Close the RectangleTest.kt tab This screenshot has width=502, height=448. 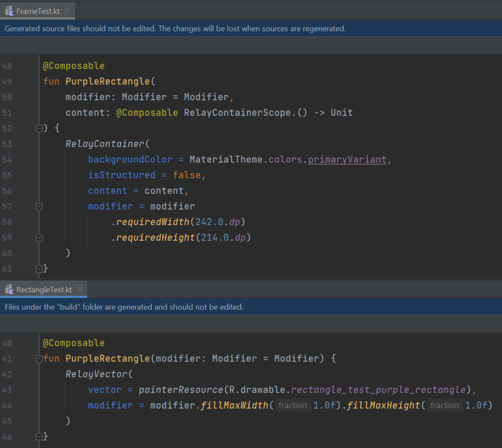(x=80, y=289)
